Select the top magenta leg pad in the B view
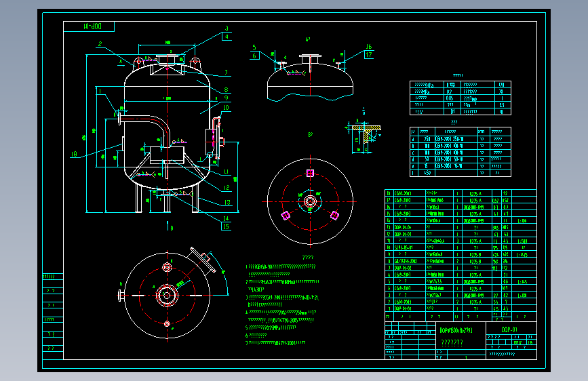Viewport: 588px width, 381px height. point(310,173)
